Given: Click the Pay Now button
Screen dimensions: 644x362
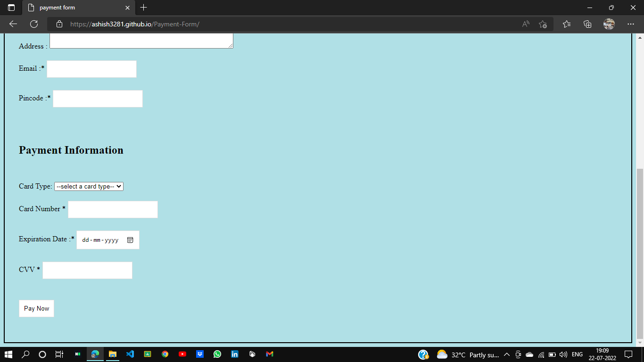Looking at the screenshot, I should (x=36, y=308).
